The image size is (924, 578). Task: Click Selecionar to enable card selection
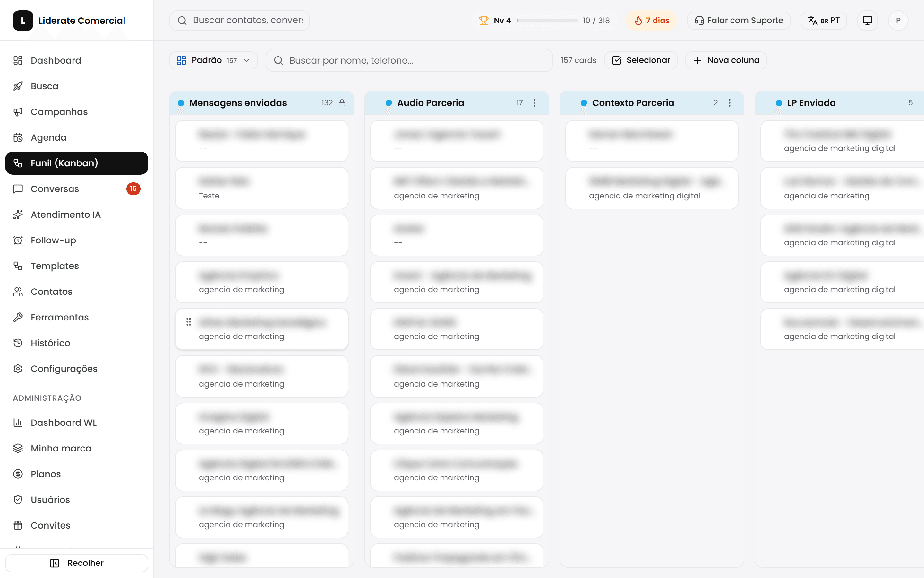point(641,60)
